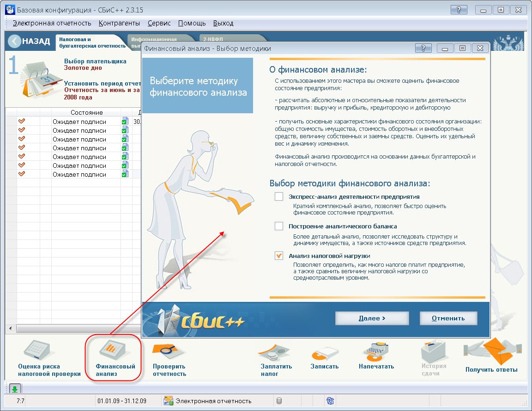532x411 pixels.
Task: Click database cylinder icon in status bar
Action: coord(279,401)
